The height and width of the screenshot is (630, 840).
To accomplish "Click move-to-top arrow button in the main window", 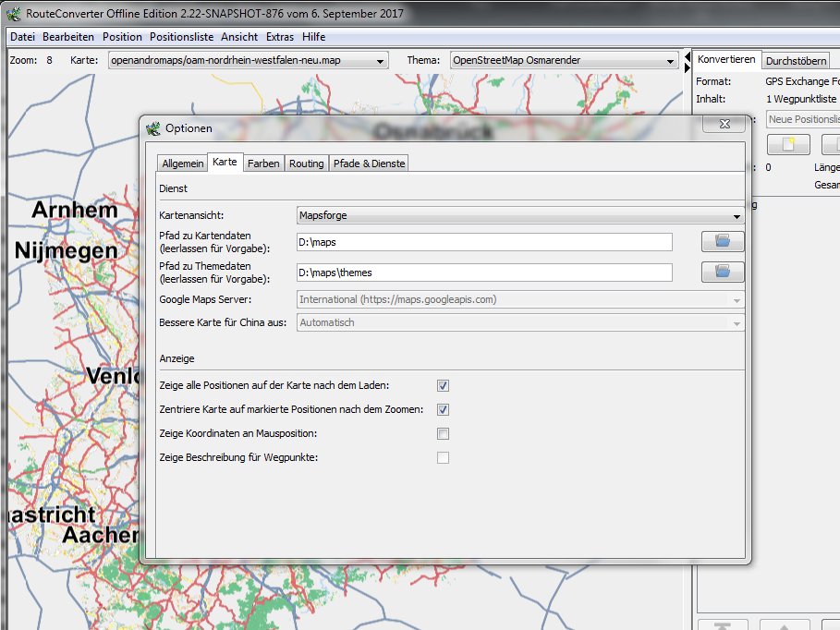I will tap(723, 624).
